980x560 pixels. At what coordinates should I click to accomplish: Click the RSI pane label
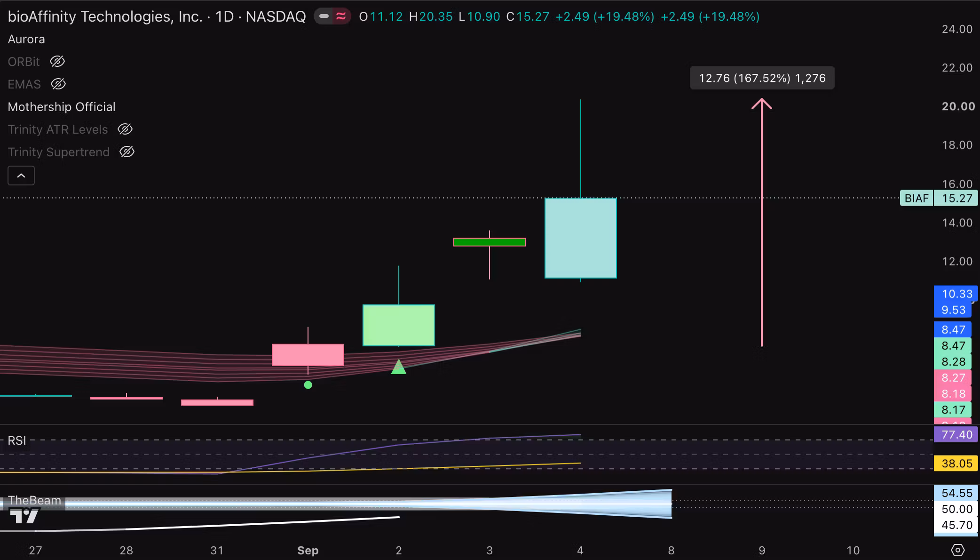[17, 440]
